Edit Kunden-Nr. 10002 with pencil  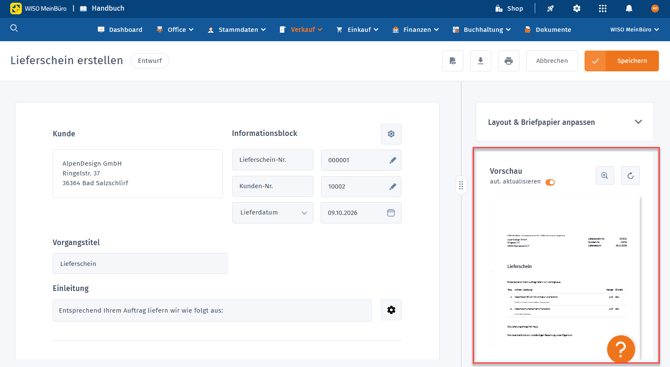[393, 187]
